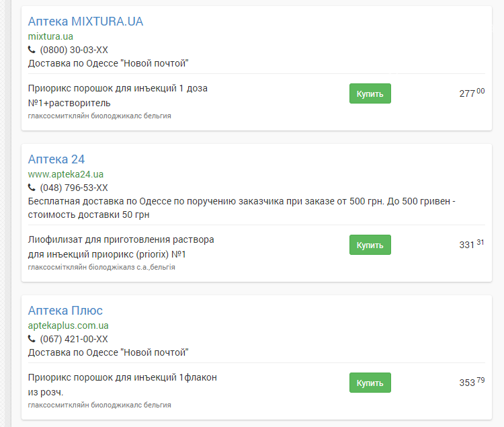Screen dimensions: 504x427
Task: Select the manufacturer line in the Аптека Плюс card
Action: (99, 405)
